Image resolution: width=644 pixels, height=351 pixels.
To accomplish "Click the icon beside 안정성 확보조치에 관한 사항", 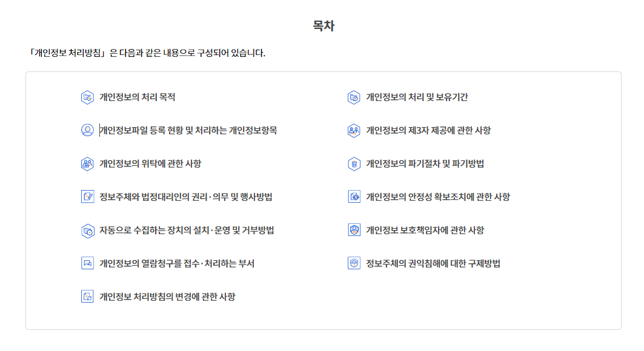I will point(354,197).
